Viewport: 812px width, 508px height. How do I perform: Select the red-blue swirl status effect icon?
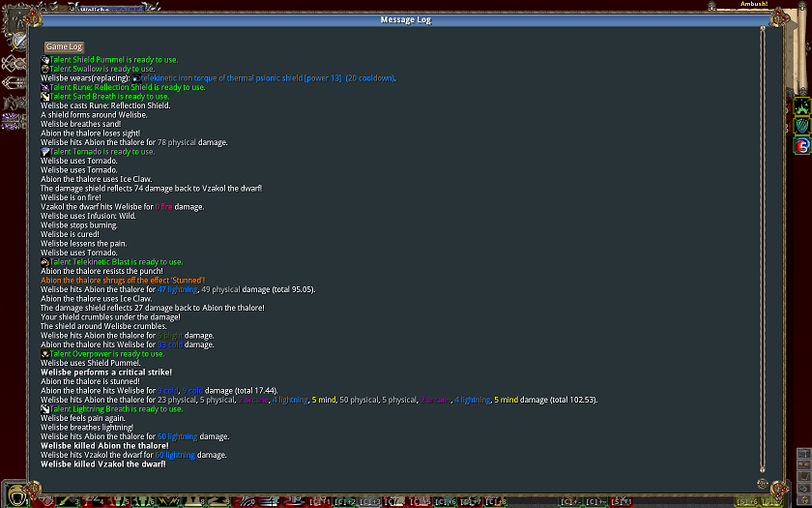coord(801,146)
